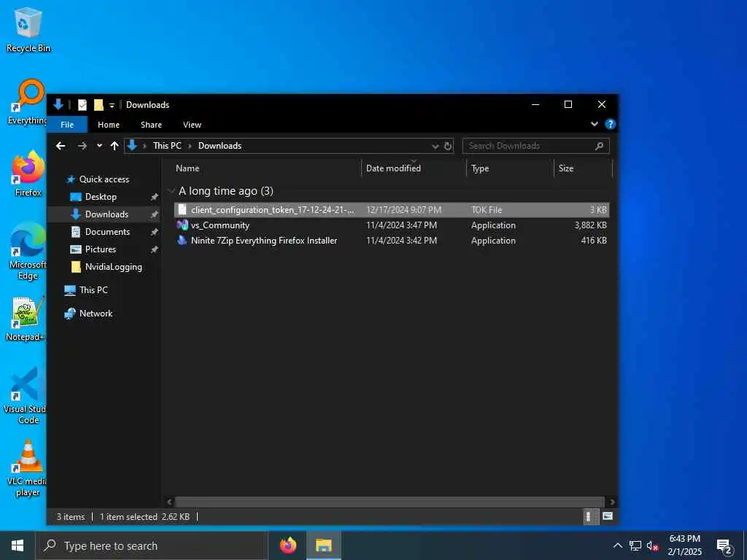
Task: Open Pictures in navigation pane
Action: pos(100,249)
